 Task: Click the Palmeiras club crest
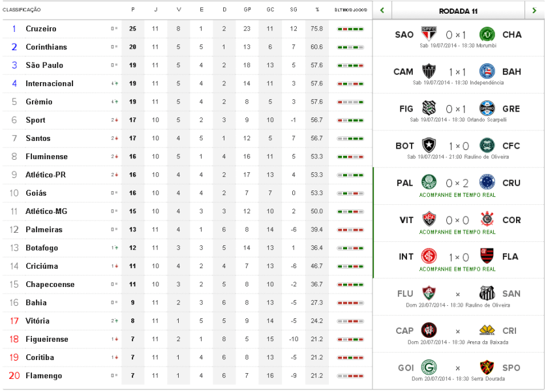(429, 182)
